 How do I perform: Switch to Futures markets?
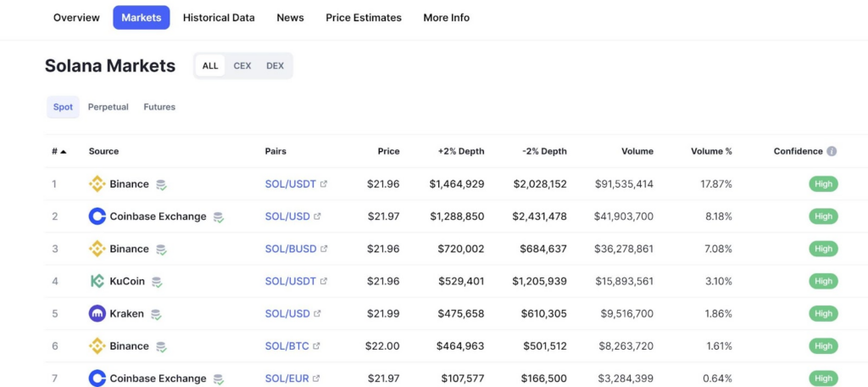coord(159,107)
